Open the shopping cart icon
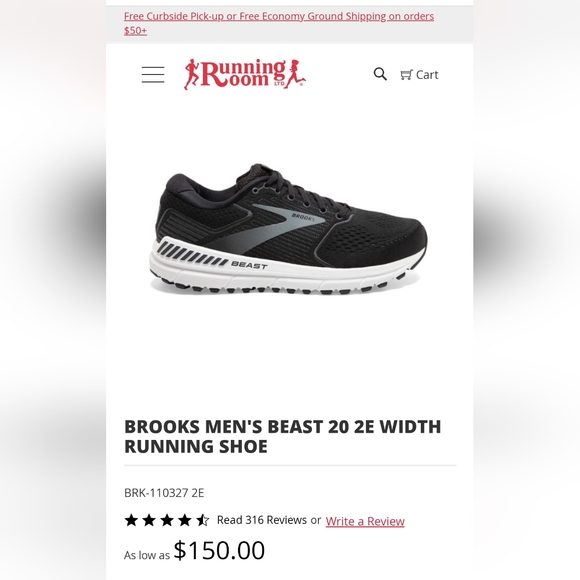 click(x=406, y=75)
